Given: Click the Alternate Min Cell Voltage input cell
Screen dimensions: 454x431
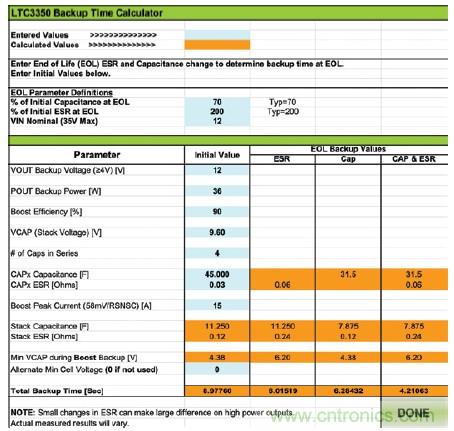Looking at the screenshot, I should [217, 369].
